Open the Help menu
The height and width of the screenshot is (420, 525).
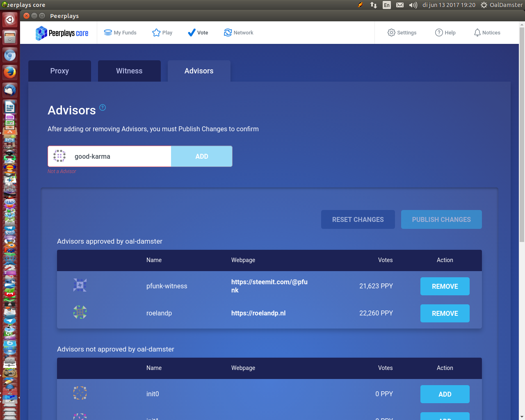pos(445,33)
